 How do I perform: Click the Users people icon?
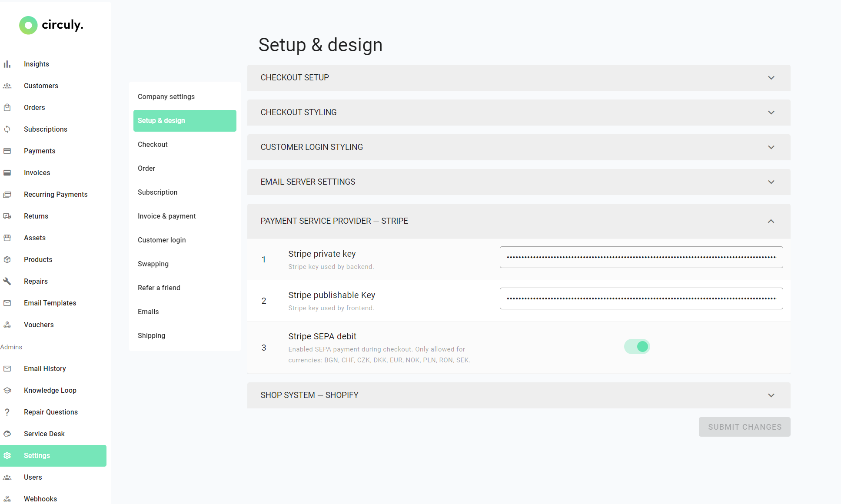7,477
